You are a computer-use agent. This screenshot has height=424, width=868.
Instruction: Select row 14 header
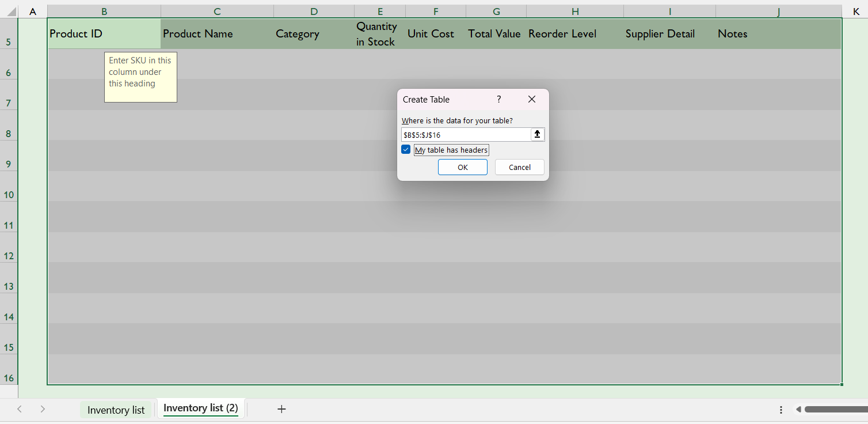point(9,308)
